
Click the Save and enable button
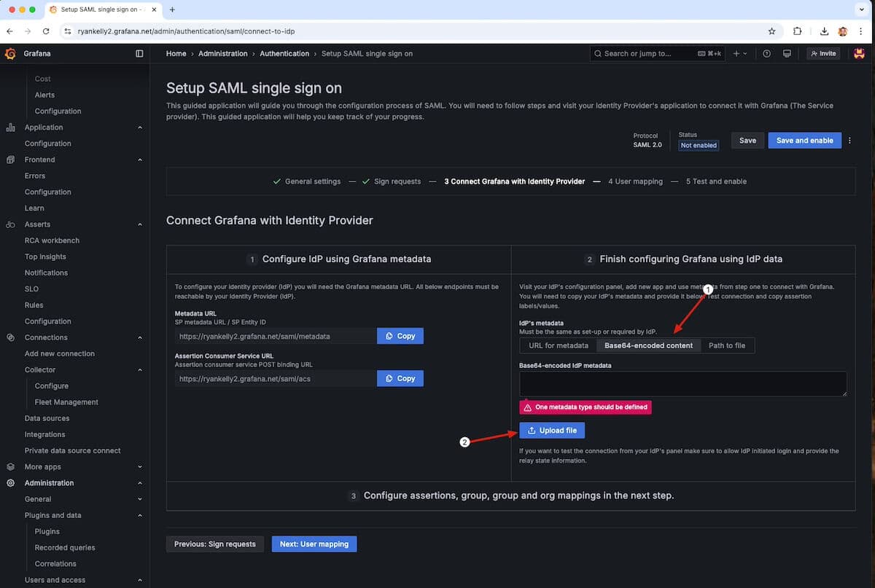pos(804,140)
